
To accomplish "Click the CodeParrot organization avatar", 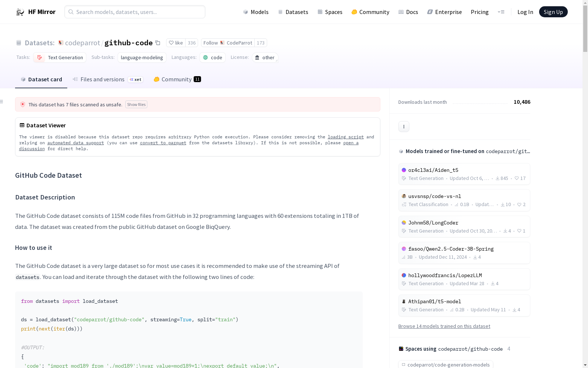I will point(222,43).
